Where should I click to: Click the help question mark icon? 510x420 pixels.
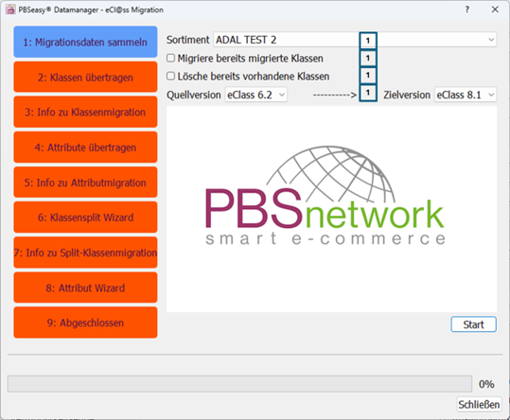tap(467, 9)
